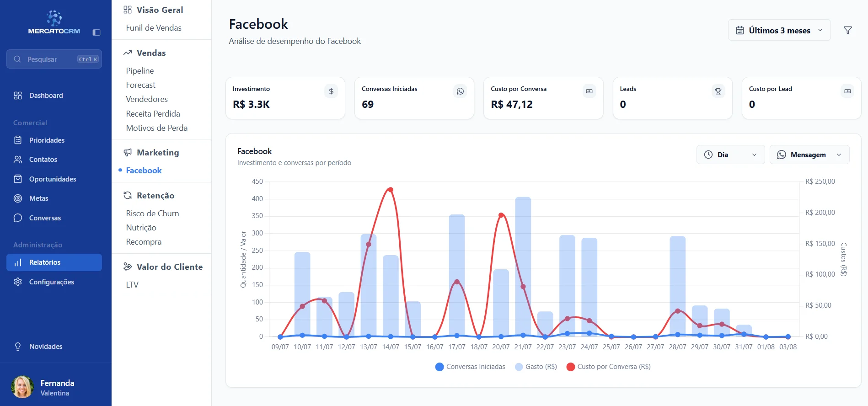Viewport: 868px width, 406px height.
Task: Click the 17/07 Gasto bar
Action: (457, 275)
